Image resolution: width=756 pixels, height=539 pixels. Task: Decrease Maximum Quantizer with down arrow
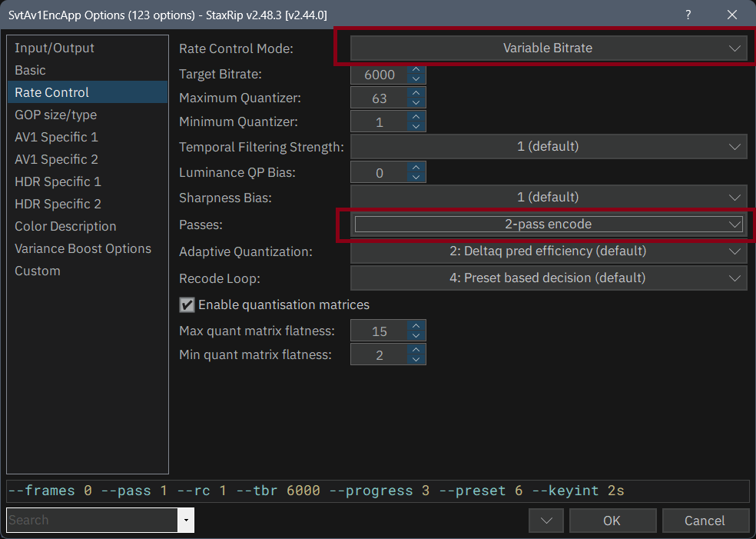point(416,102)
